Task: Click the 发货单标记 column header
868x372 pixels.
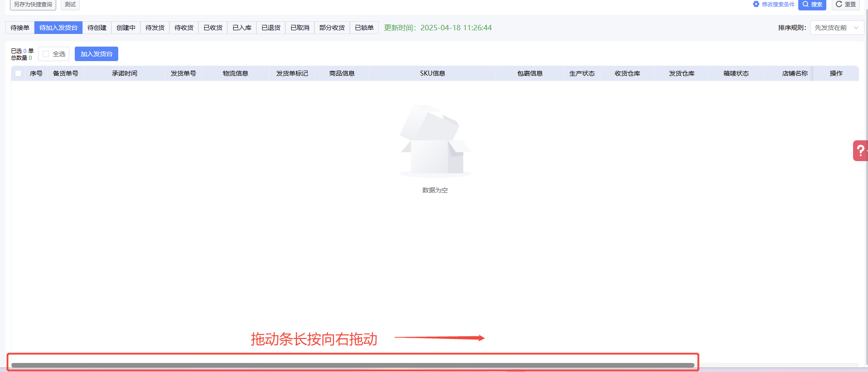Action: click(292, 73)
